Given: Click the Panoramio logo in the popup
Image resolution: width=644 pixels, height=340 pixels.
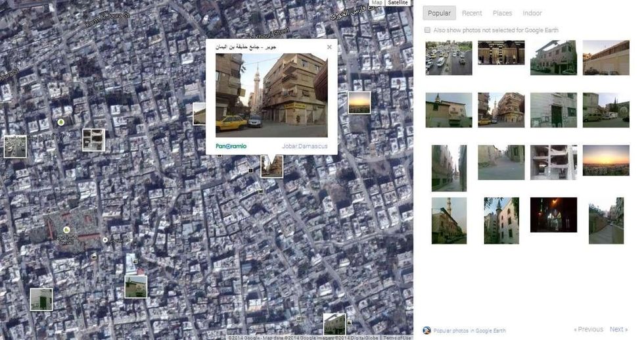Looking at the screenshot, I should 231,146.
